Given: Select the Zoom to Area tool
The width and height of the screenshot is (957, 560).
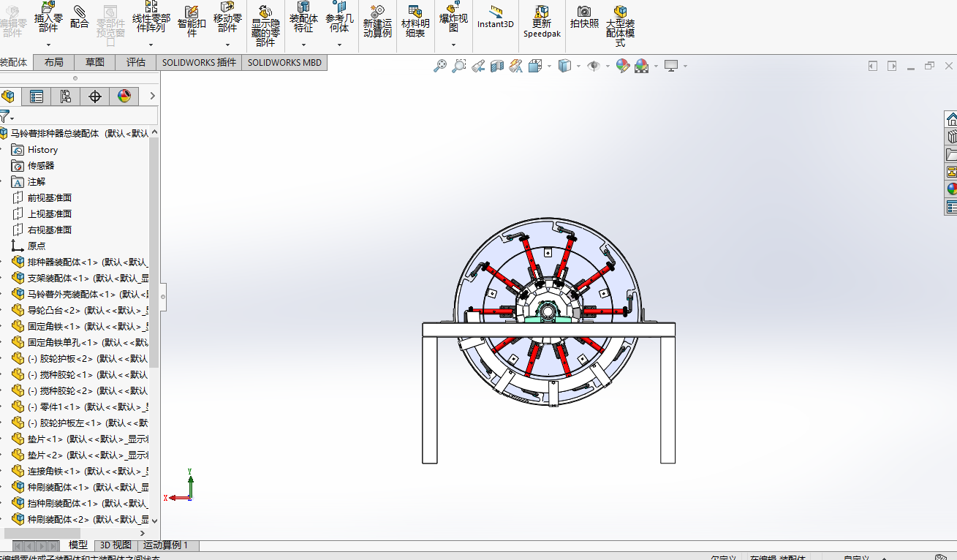Looking at the screenshot, I should click(x=459, y=66).
